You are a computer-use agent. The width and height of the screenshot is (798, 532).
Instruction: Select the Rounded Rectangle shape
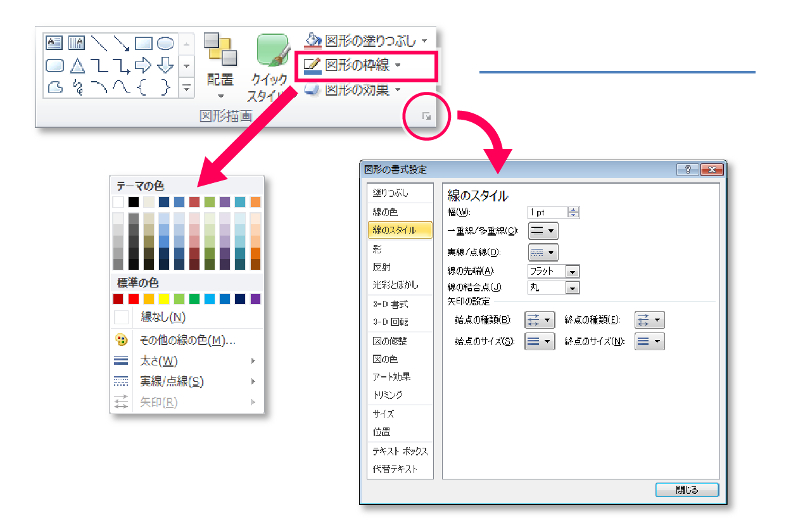54,65
